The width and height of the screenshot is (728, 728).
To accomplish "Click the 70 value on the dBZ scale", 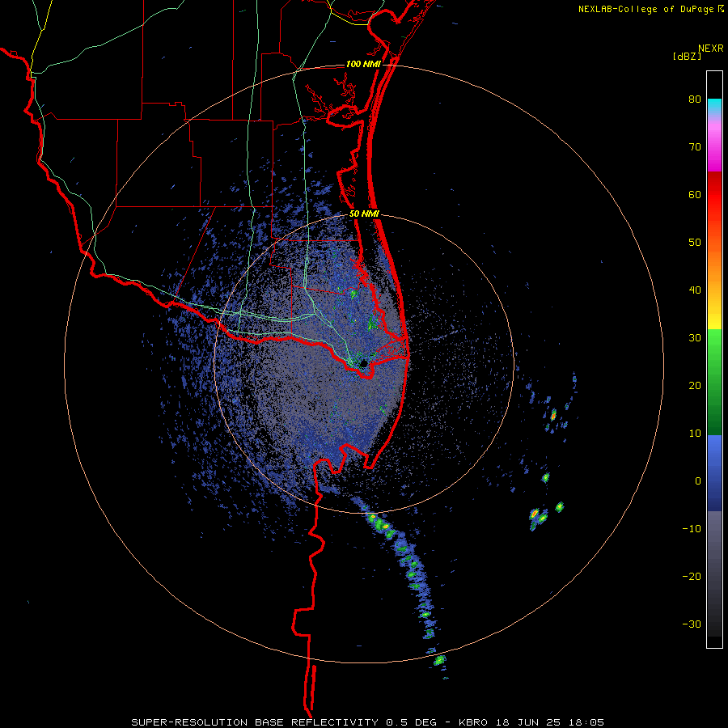I will [695, 147].
